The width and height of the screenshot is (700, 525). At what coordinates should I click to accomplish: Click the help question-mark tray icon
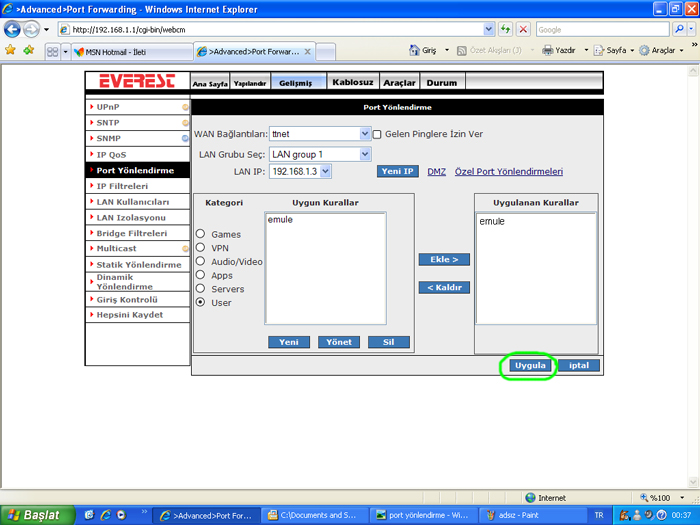point(662,515)
